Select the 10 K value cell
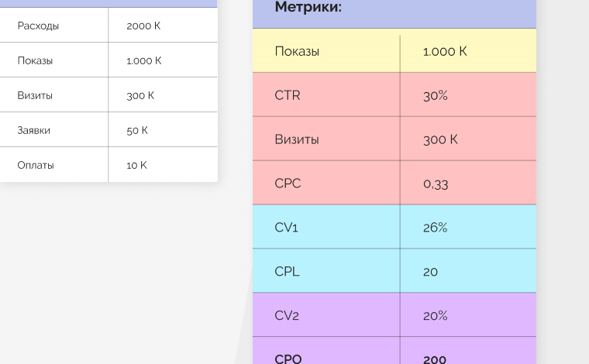 pyautogui.click(x=137, y=165)
